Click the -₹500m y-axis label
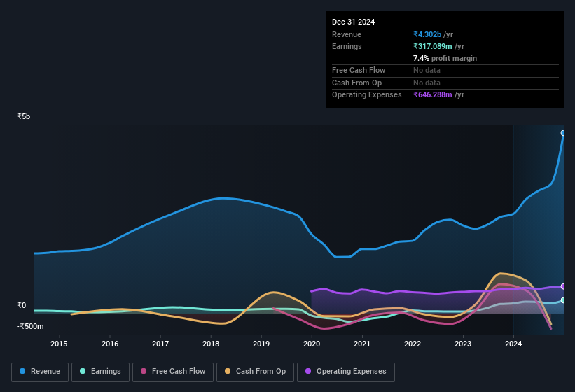 [30, 326]
